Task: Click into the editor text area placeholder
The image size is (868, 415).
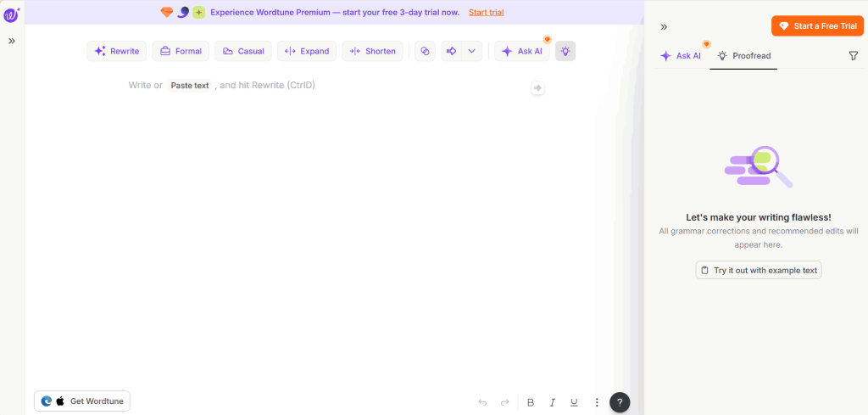Action: click(221, 86)
